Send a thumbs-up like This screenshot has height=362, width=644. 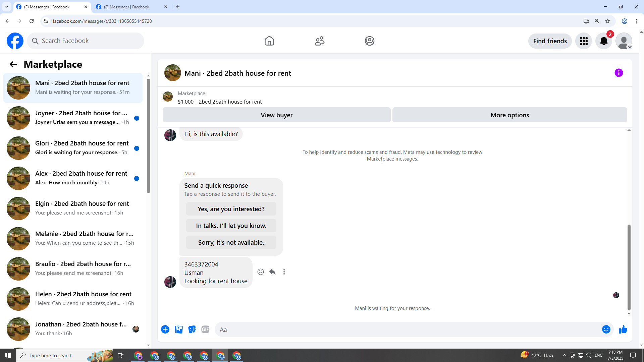click(x=623, y=329)
